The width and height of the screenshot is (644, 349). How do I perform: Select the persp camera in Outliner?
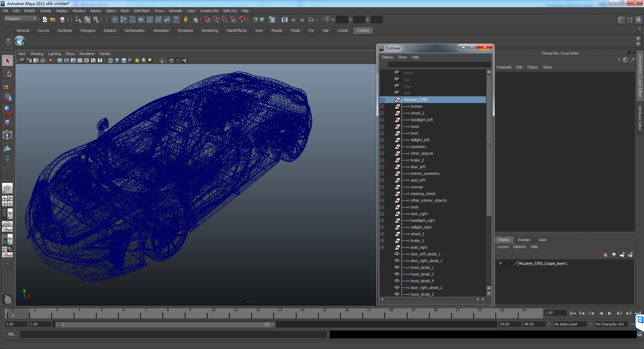pyautogui.click(x=408, y=73)
